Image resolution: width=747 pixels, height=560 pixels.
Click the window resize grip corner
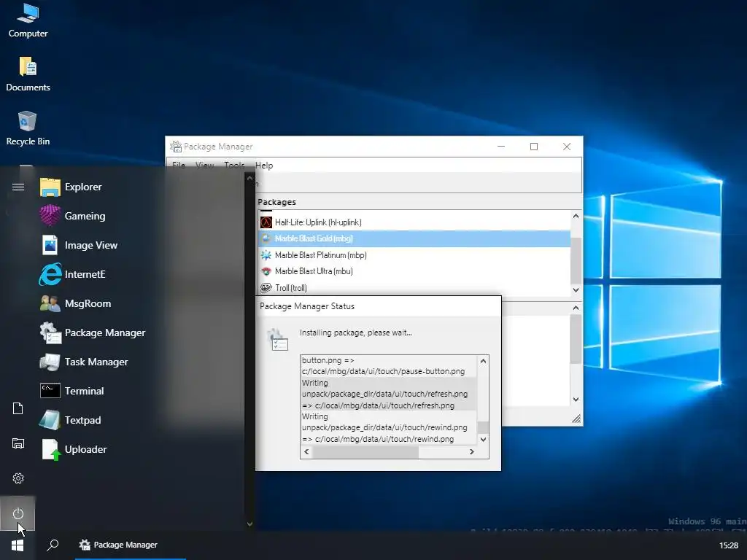576,419
